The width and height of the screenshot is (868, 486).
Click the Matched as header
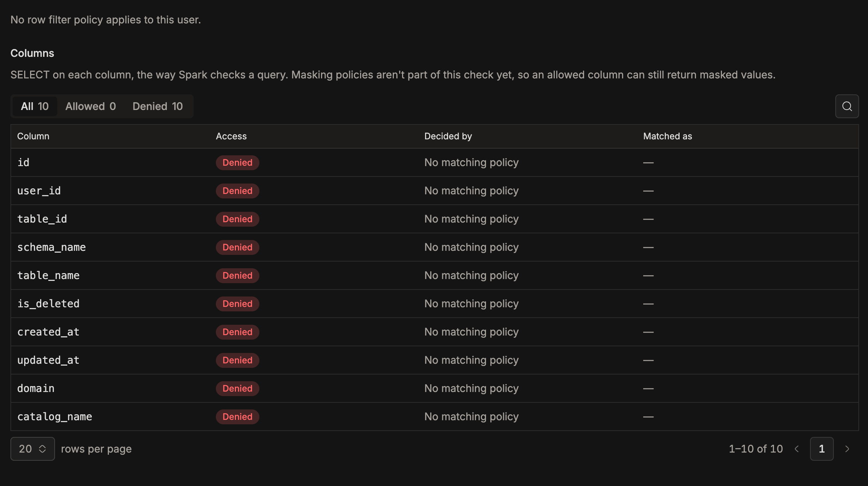667,136
